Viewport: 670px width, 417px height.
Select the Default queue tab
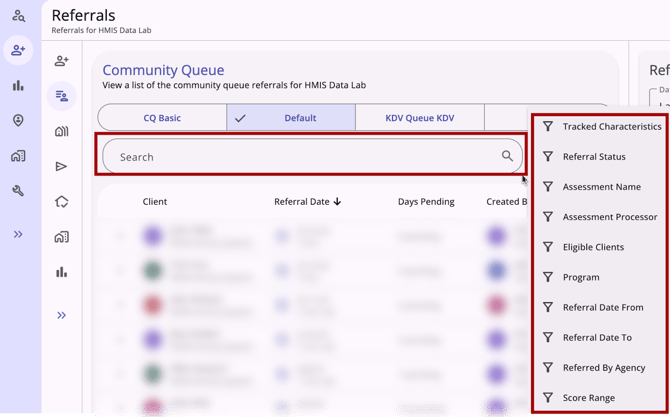coord(291,118)
